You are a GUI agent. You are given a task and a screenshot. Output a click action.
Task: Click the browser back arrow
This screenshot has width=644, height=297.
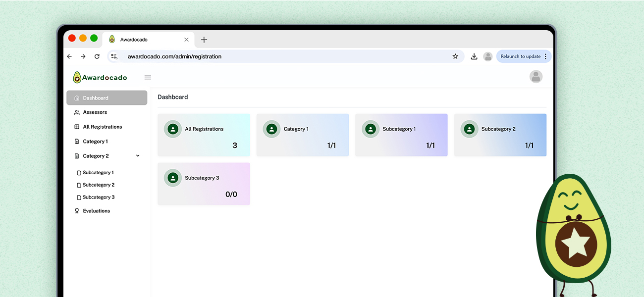point(69,56)
